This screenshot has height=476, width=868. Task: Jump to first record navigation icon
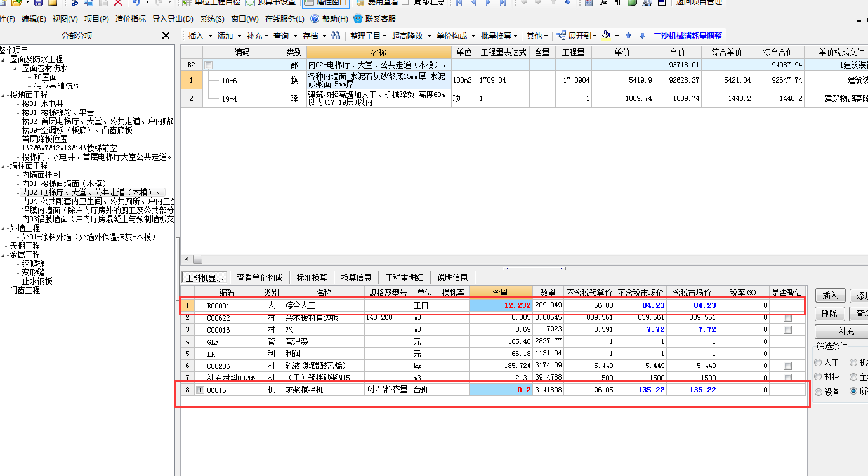coord(459,3)
